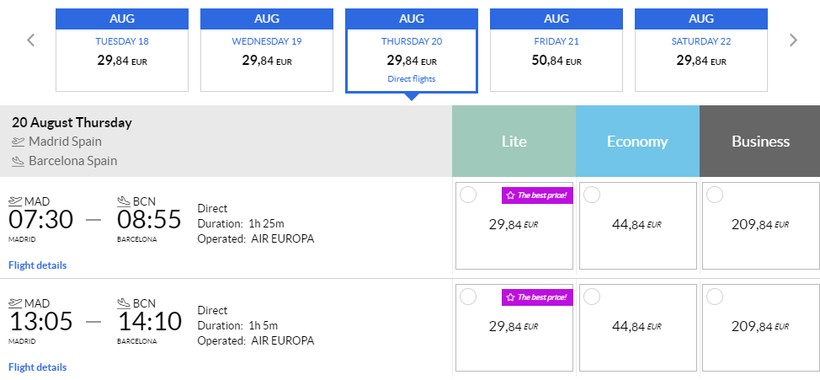
Task: Click the landing icon beside Barcelona Spain
Action: (x=18, y=161)
